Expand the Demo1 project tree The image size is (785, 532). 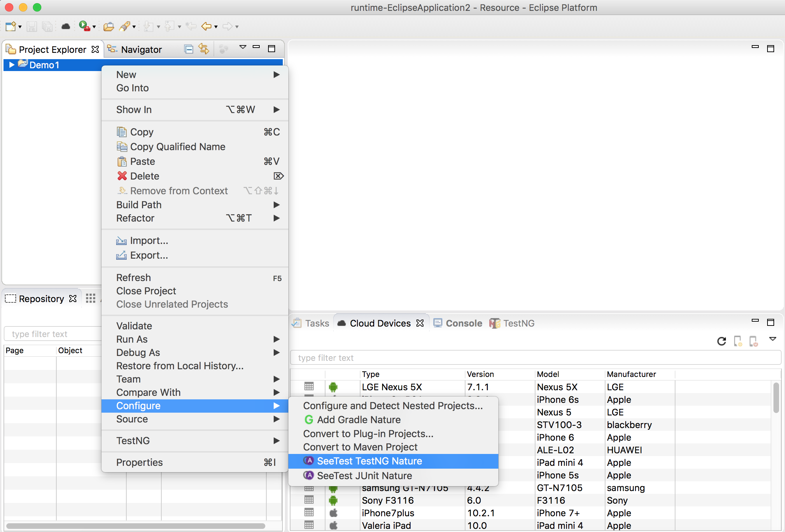[12, 65]
